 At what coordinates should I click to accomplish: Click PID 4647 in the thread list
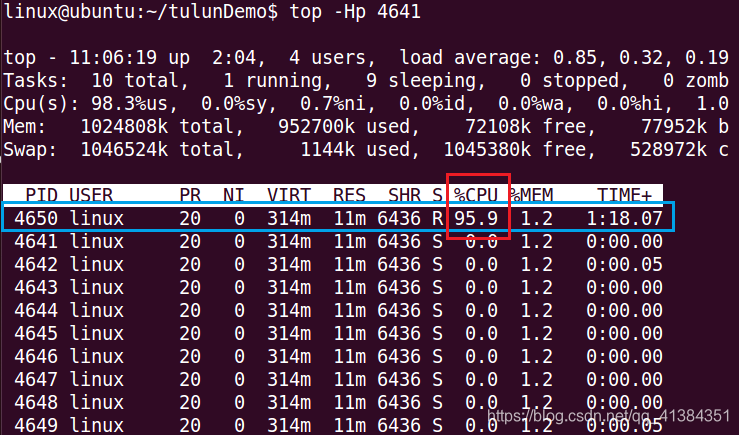pyautogui.click(x=36, y=379)
